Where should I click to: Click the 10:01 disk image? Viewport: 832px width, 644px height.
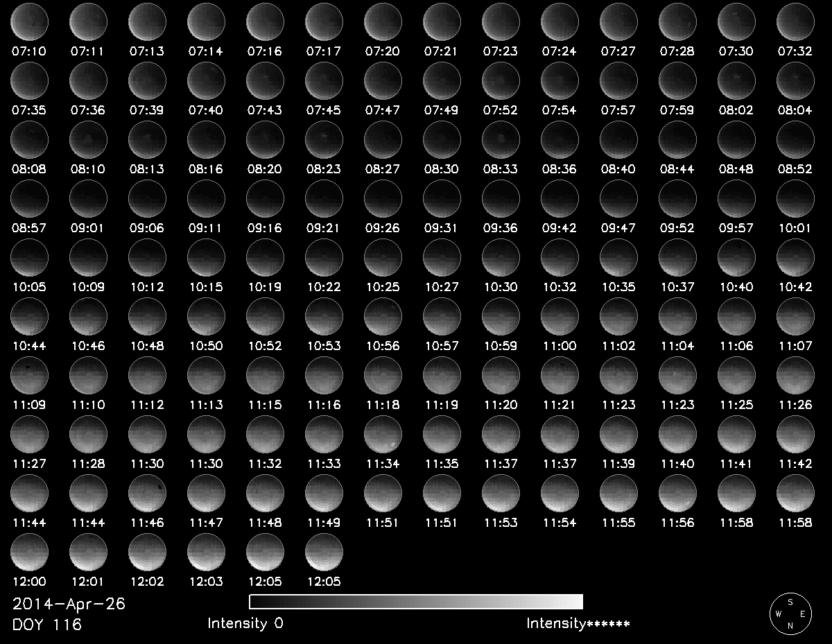point(795,199)
